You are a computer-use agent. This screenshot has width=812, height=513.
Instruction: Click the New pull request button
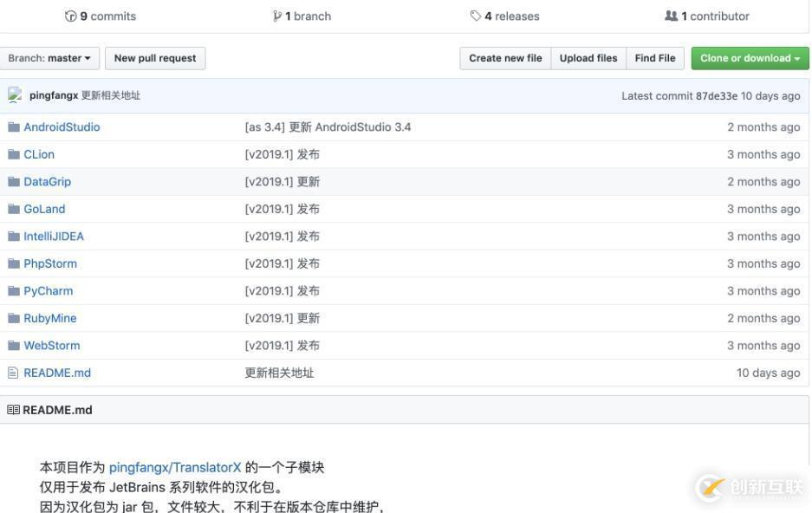coord(155,58)
